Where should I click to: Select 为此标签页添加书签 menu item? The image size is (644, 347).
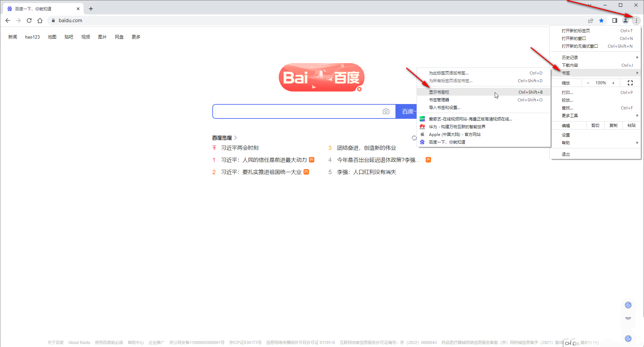484,73
